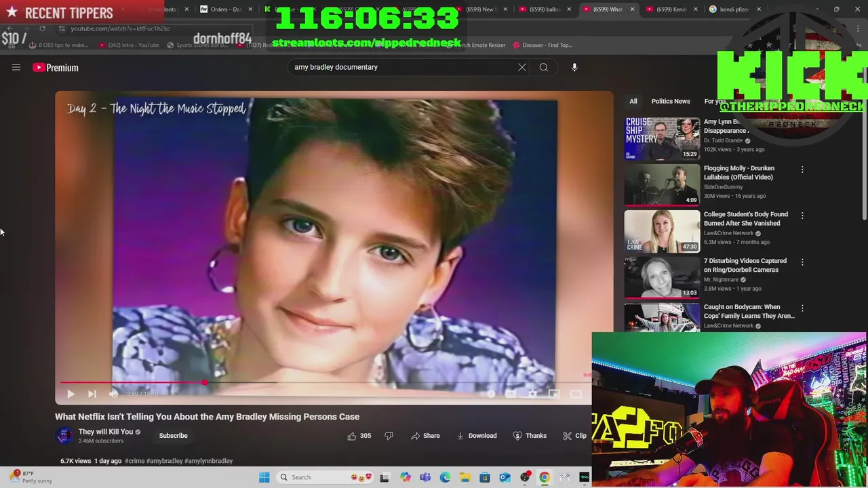The image size is (868, 488).
Task: Play the video
Action: tap(71, 394)
